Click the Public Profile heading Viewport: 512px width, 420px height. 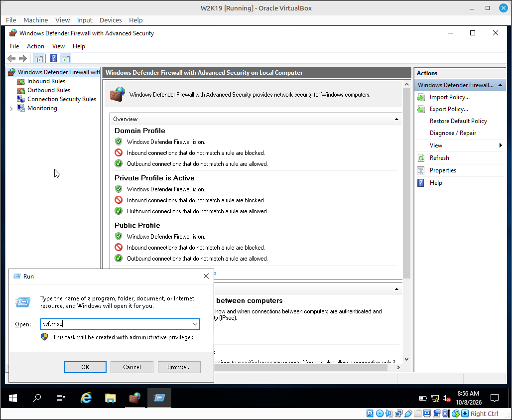(137, 225)
